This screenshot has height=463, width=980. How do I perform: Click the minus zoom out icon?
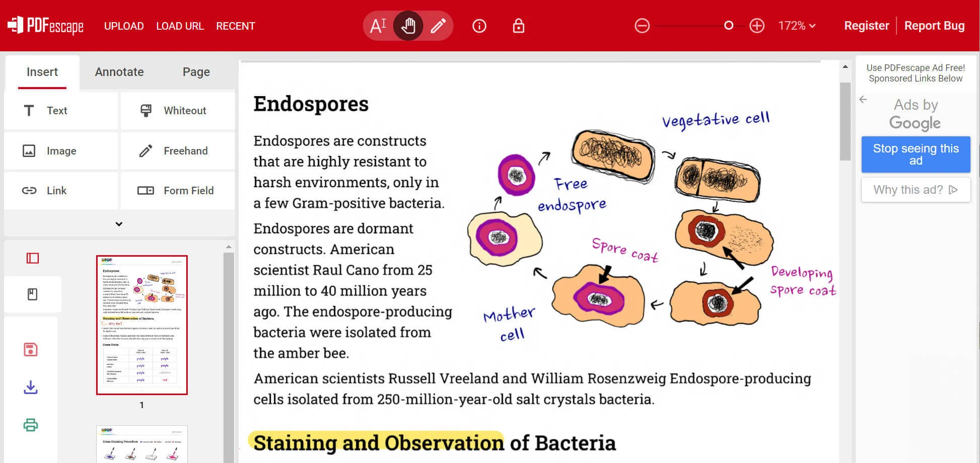(x=642, y=26)
